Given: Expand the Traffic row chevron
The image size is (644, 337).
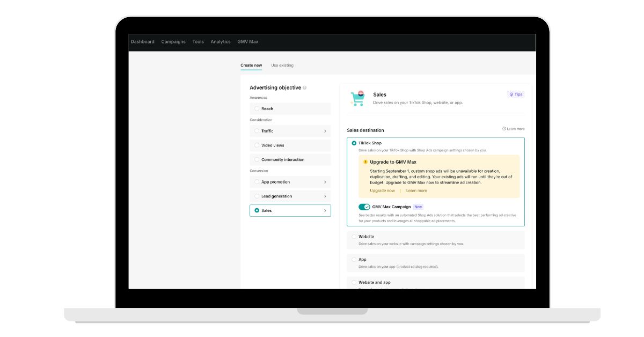Looking at the screenshot, I should [x=325, y=131].
